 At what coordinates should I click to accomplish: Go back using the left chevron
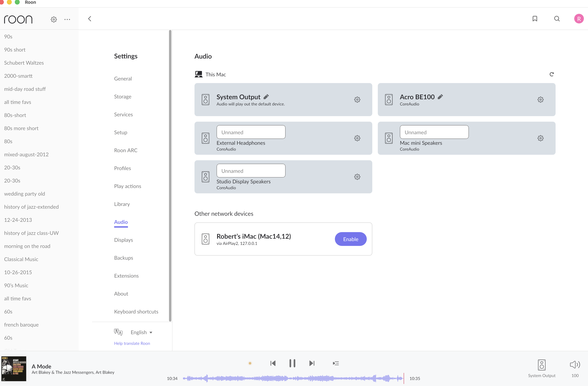(x=90, y=19)
